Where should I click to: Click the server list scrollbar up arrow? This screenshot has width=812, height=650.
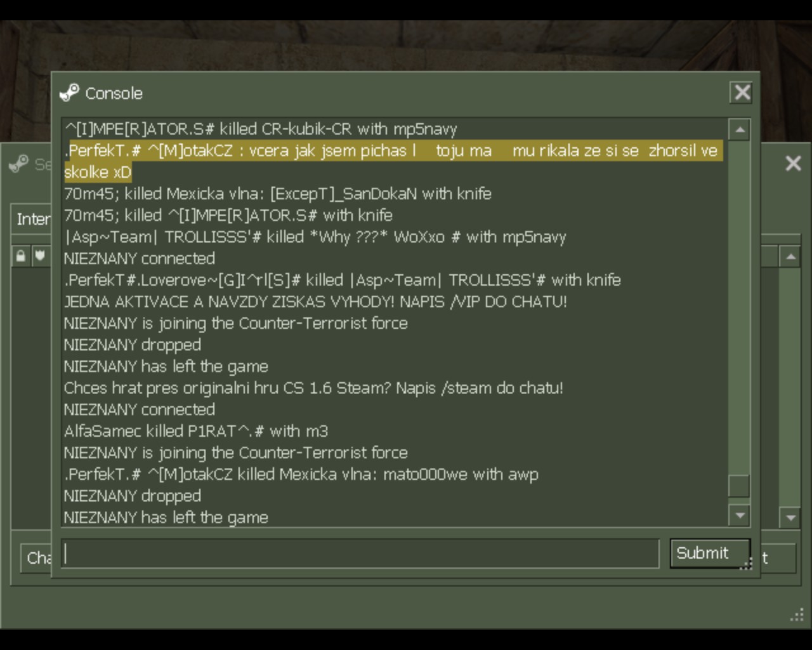tap(790, 257)
